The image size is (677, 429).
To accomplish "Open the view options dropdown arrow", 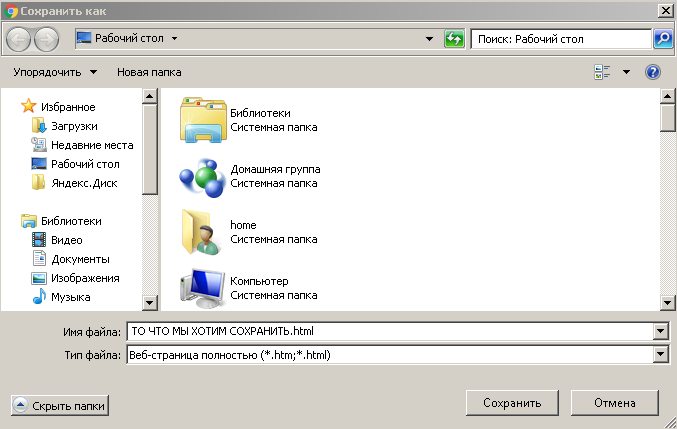I will (626, 72).
